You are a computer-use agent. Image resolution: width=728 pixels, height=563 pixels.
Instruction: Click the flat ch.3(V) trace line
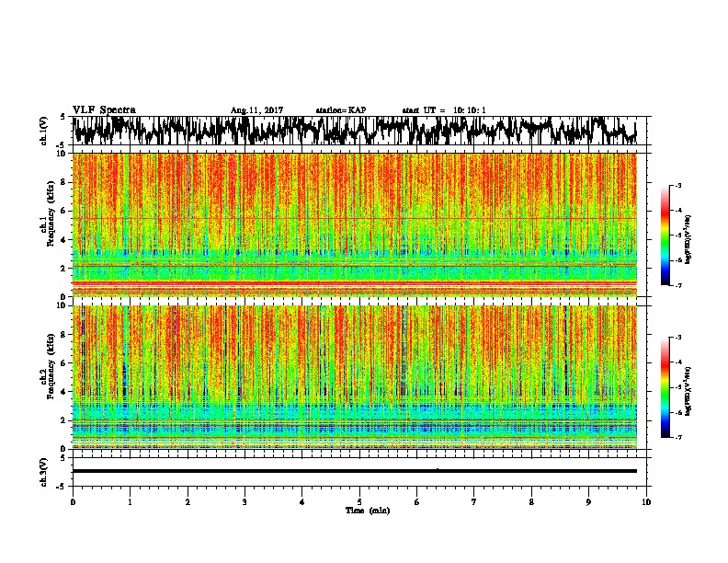click(355, 471)
